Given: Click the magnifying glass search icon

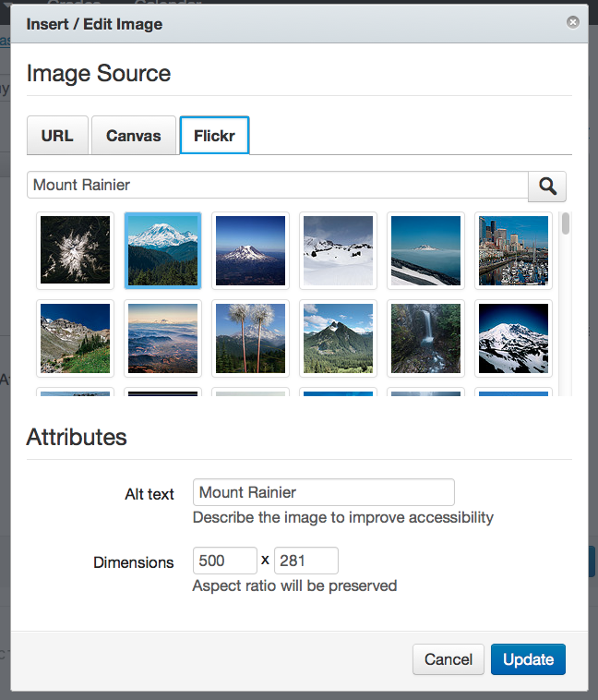Looking at the screenshot, I should [547, 187].
